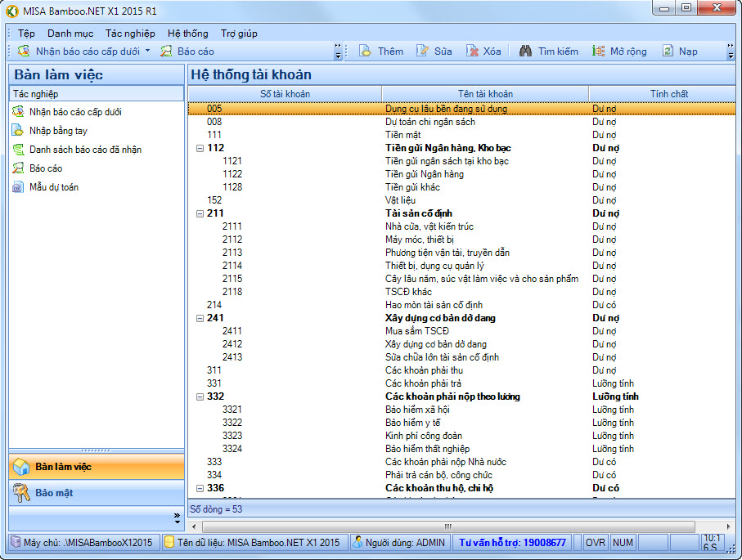Screen dimensions: 742x560
Task: Select row 2113 Phương tiện vận tải, truyền dẫn
Action: point(462,253)
